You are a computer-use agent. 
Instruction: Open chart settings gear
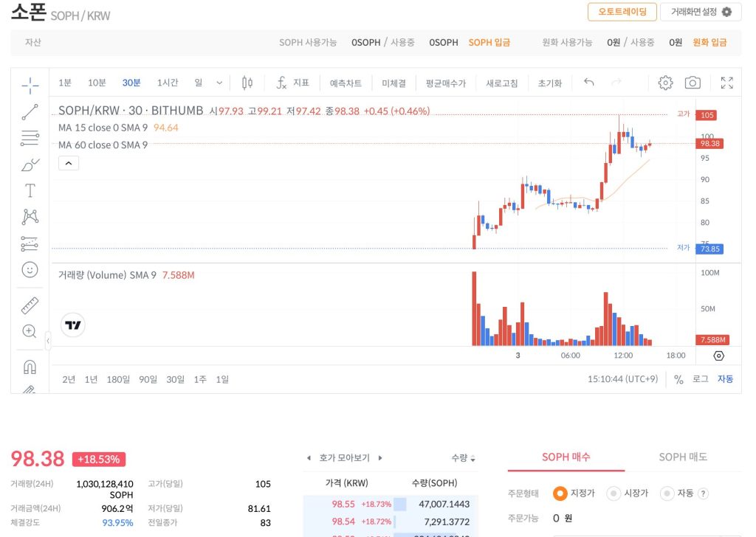(x=665, y=83)
